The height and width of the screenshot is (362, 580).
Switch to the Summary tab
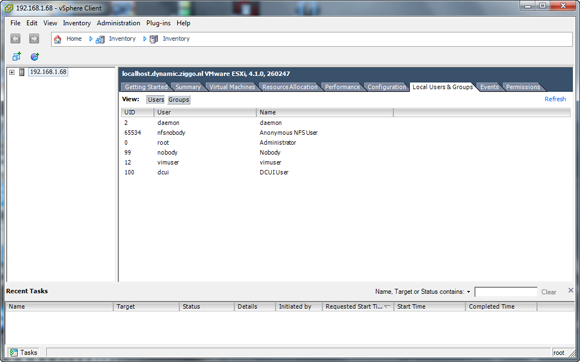pyautogui.click(x=188, y=87)
